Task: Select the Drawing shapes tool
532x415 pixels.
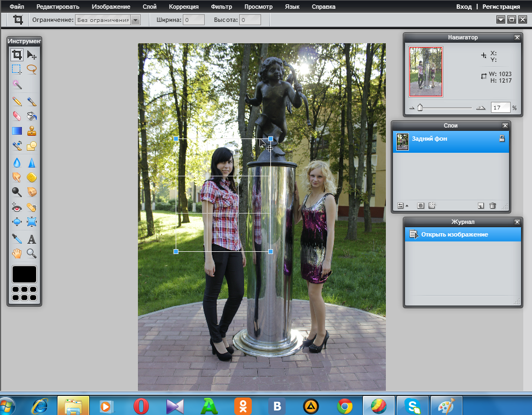Action: click(32, 146)
